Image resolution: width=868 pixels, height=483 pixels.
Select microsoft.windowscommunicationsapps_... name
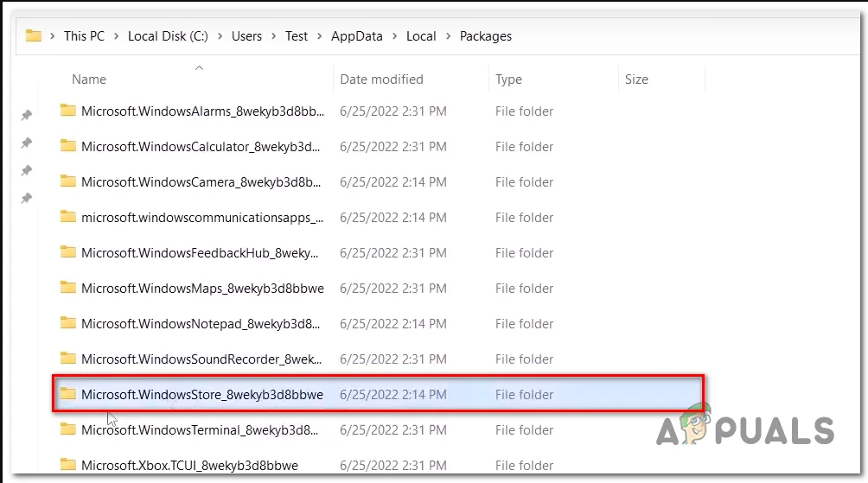pyautogui.click(x=202, y=218)
